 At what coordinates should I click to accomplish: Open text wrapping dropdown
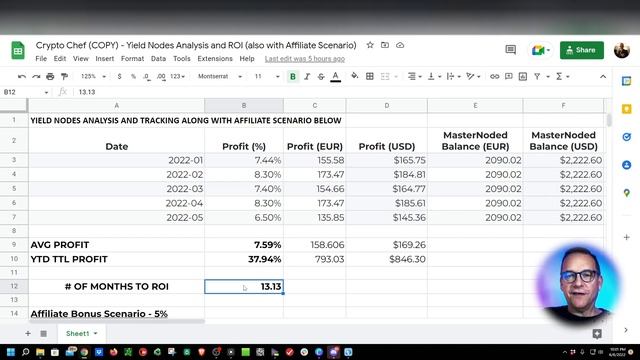point(453,76)
